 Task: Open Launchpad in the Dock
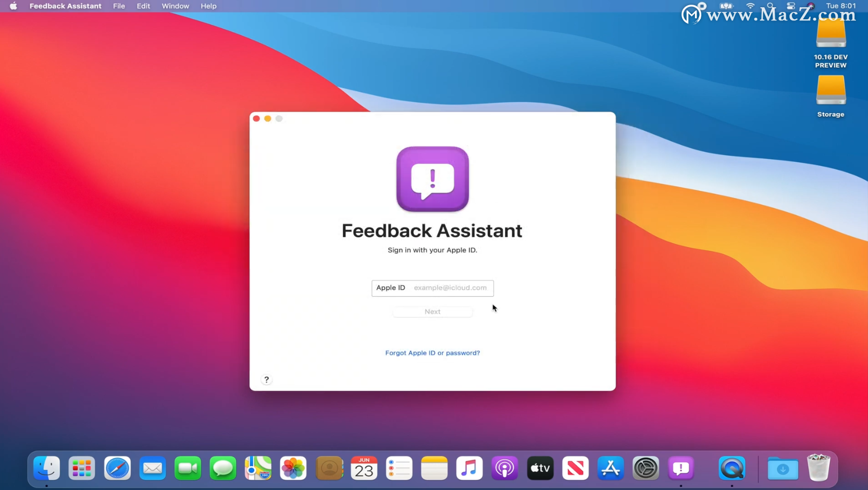click(x=82, y=468)
